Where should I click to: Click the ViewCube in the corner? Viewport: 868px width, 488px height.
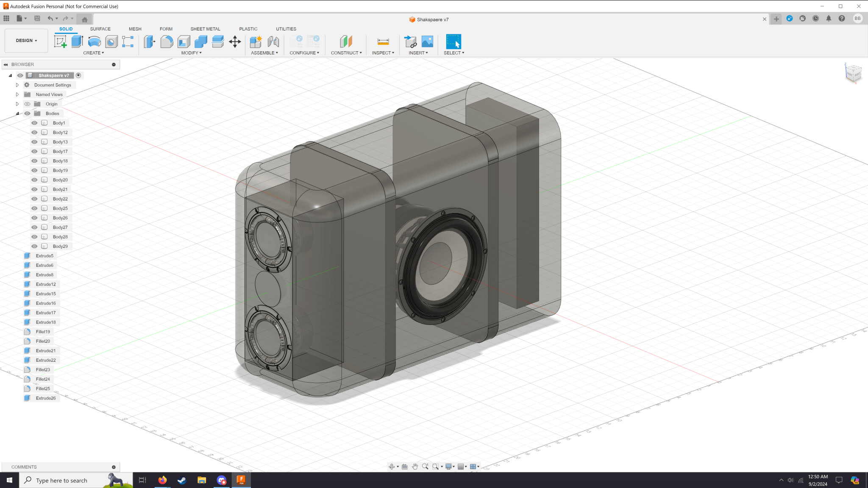[853, 73]
